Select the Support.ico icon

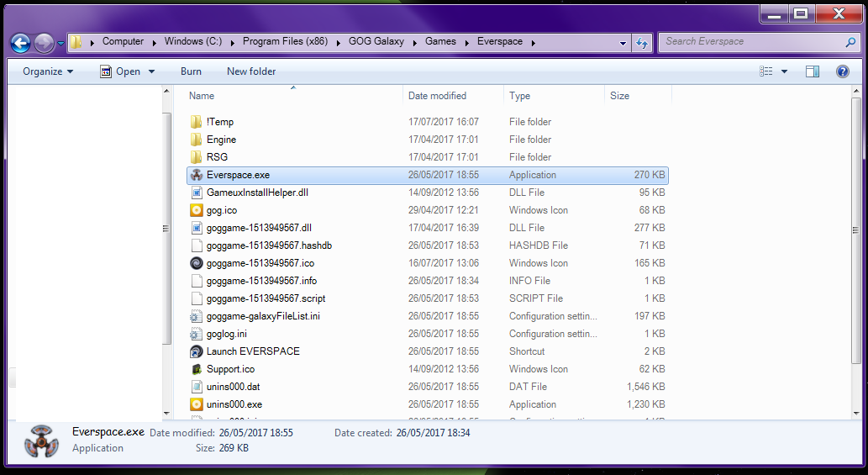[x=196, y=369]
